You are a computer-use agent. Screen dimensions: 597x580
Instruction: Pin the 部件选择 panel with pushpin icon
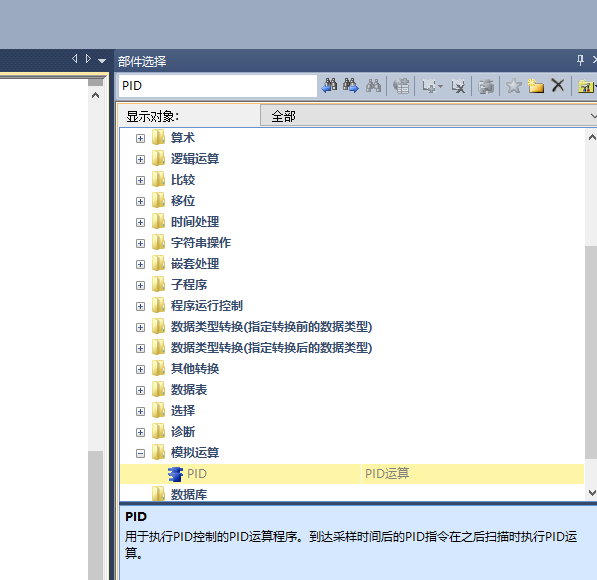coord(580,60)
